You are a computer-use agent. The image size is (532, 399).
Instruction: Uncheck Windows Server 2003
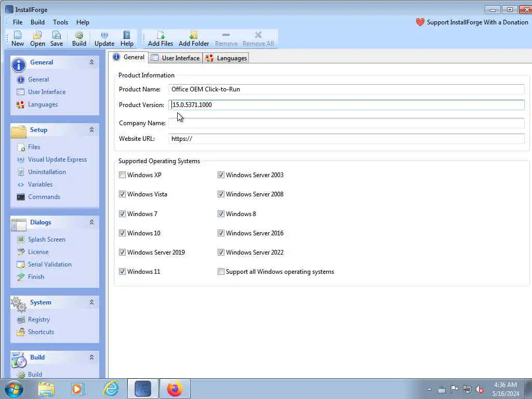click(x=221, y=175)
